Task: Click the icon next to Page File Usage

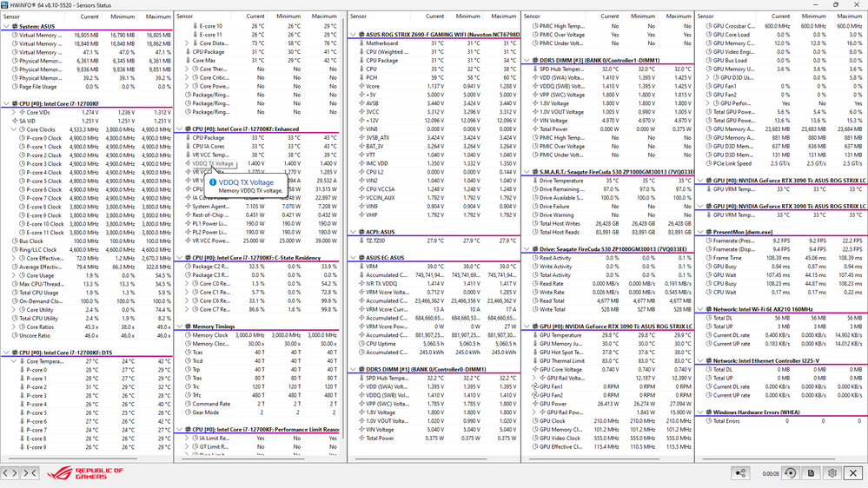Action: (x=15, y=87)
